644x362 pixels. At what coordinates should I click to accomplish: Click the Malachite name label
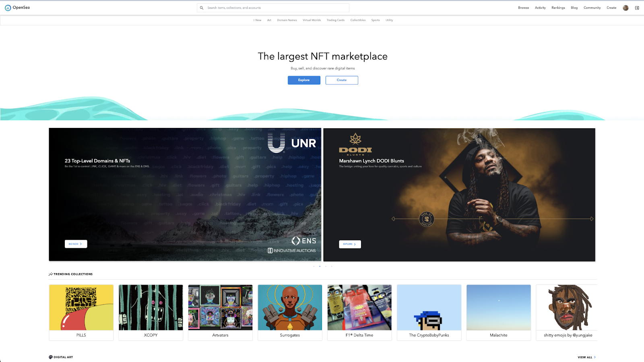[x=499, y=335]
